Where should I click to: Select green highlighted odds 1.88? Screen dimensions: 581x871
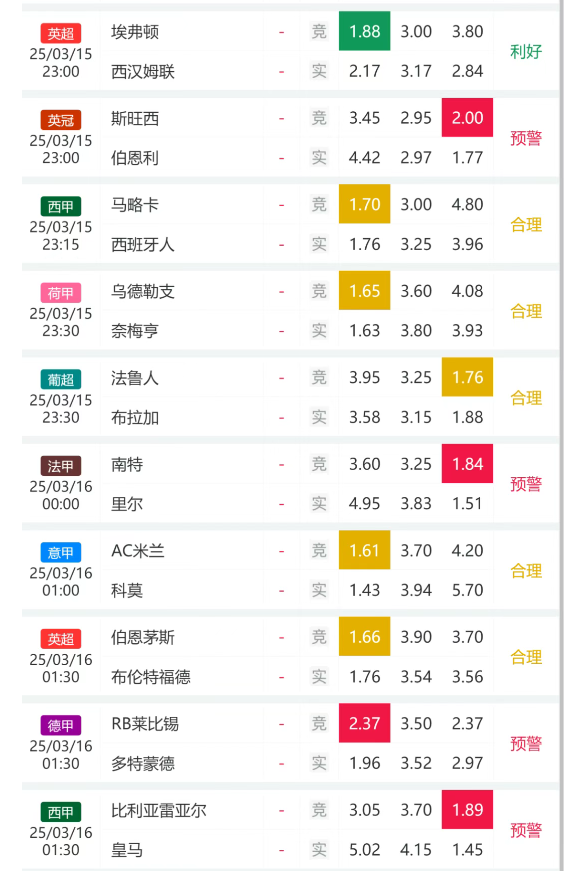click(x=364, y=31)
